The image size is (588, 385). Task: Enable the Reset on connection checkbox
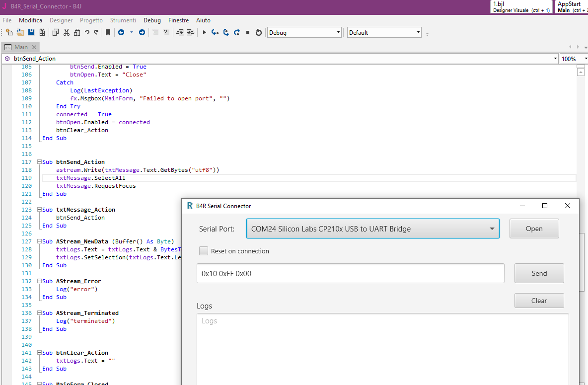coord(204,251)
